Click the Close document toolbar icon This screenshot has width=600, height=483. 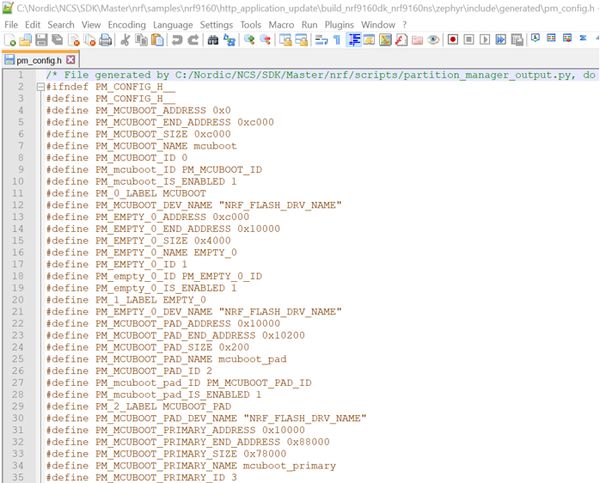click(x=73, y=40)
